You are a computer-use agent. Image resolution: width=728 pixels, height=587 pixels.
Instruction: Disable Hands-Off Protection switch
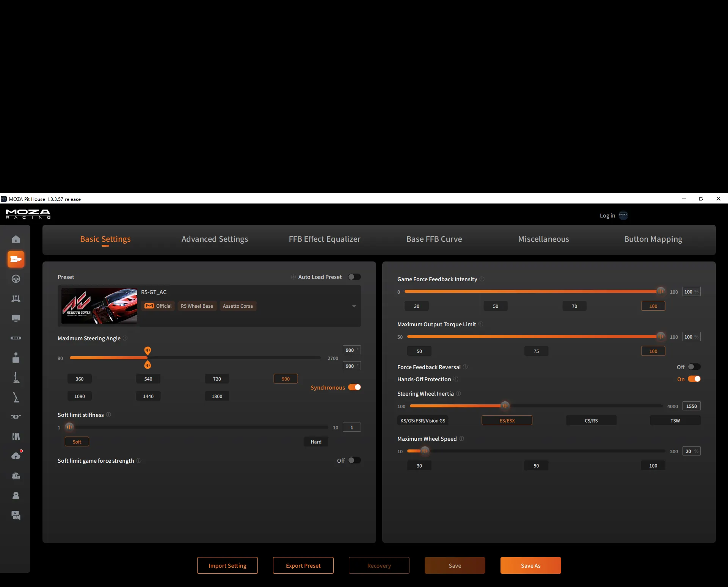click(694, 379)
